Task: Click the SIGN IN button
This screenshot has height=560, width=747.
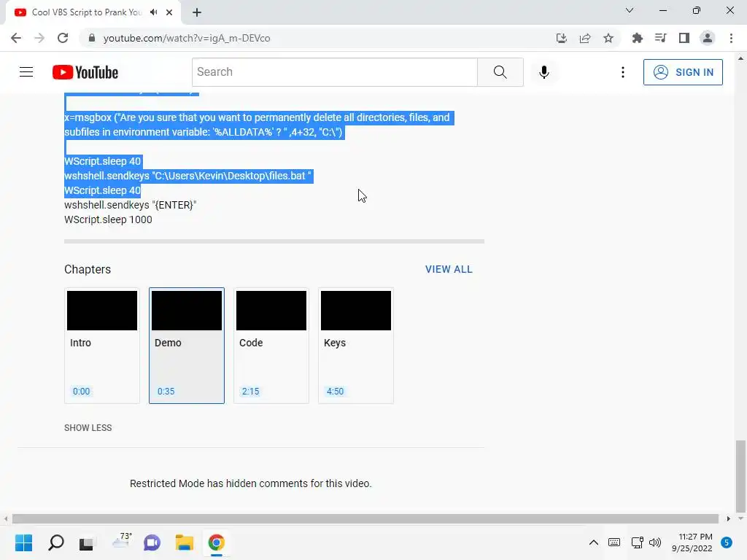Action: (x=683, y=72)
